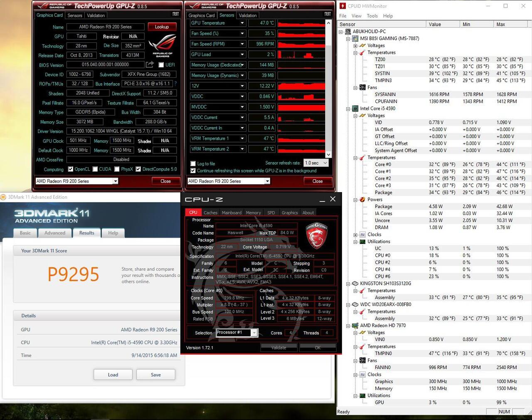
Task: Toggle the CUDA checkbox
Action: pyautogui.click(x=95, y=169)
